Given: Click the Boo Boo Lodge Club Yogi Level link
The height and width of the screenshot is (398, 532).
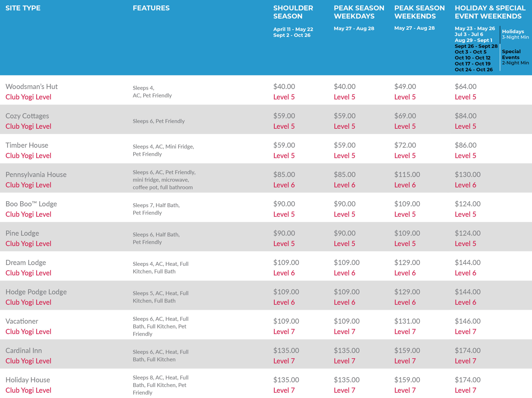Looking at the screenshot, I should (x=28, y=214).
